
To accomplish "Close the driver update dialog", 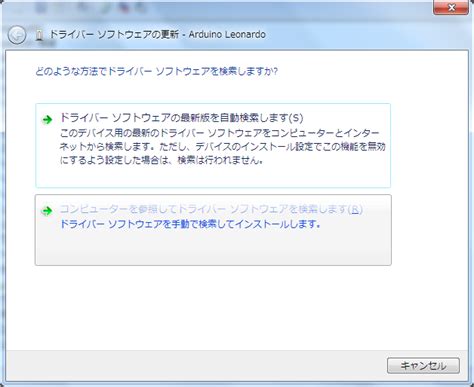I will point(451,7).
